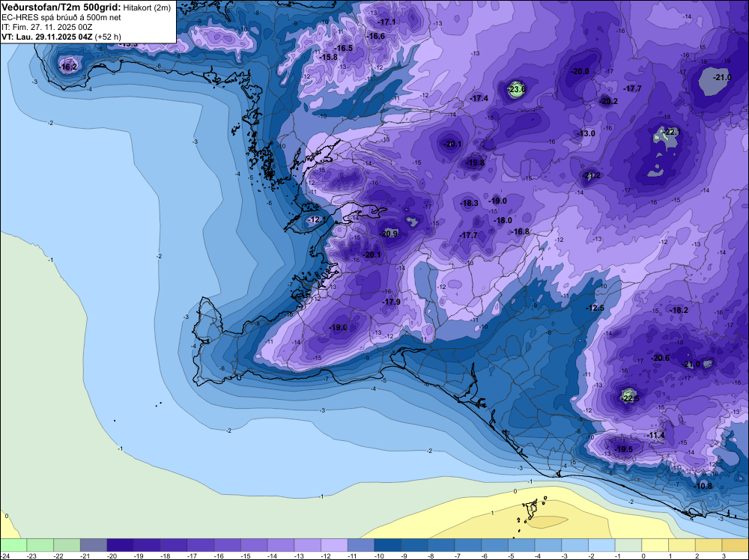
Task: Select the blue legend swatch labeled -7
Action: click(x=468, y=545)
